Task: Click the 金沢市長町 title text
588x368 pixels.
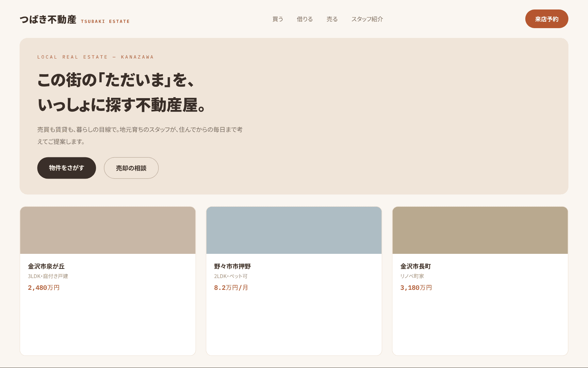Action: pyautogui.click(x=416, y=266)
